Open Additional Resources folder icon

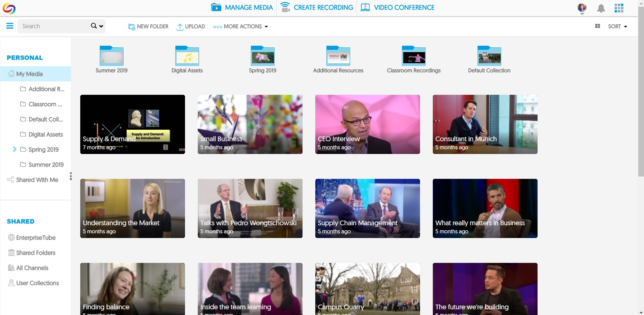click(338, 55)
